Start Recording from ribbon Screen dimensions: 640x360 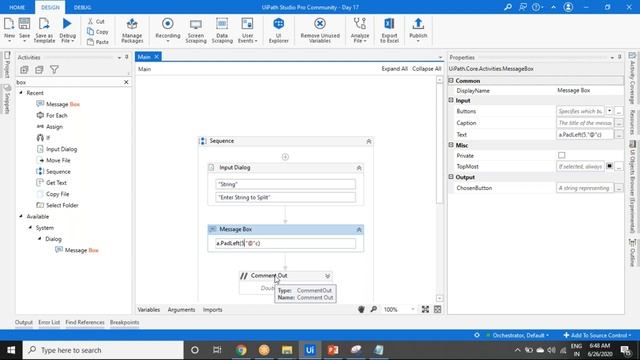168,29
